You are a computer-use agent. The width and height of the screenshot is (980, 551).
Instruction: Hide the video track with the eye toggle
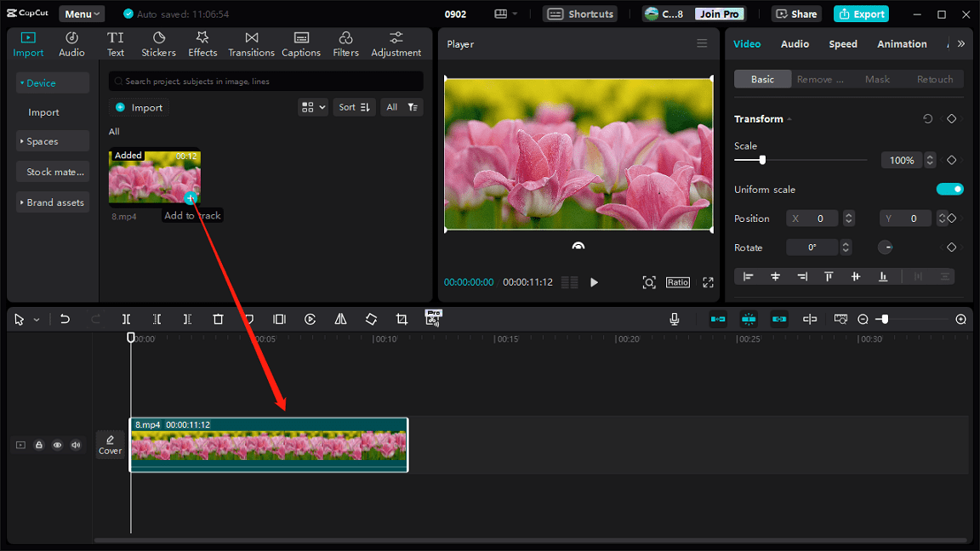point(58,445)
